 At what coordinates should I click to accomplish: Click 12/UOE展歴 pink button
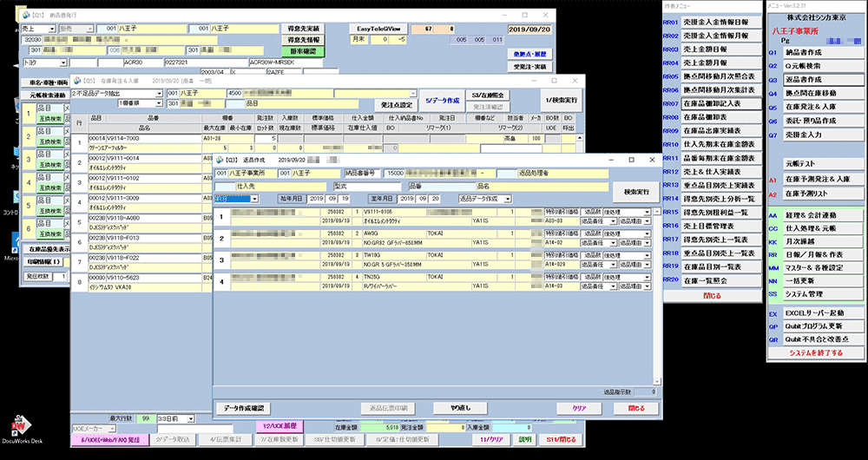pos(279,427)
